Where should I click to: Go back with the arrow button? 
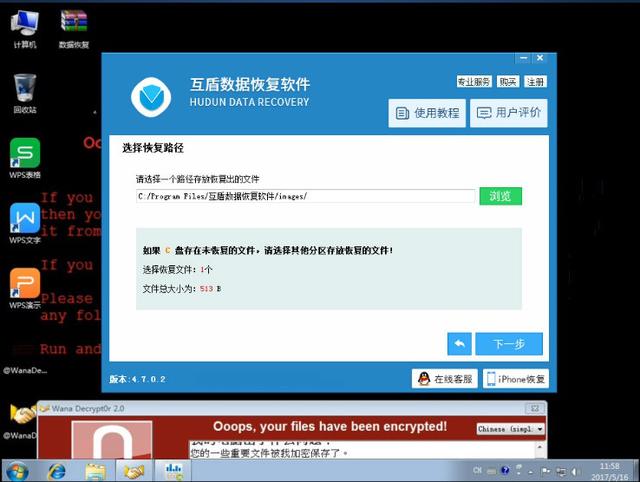pyautogui.click(x=460, y=344)
